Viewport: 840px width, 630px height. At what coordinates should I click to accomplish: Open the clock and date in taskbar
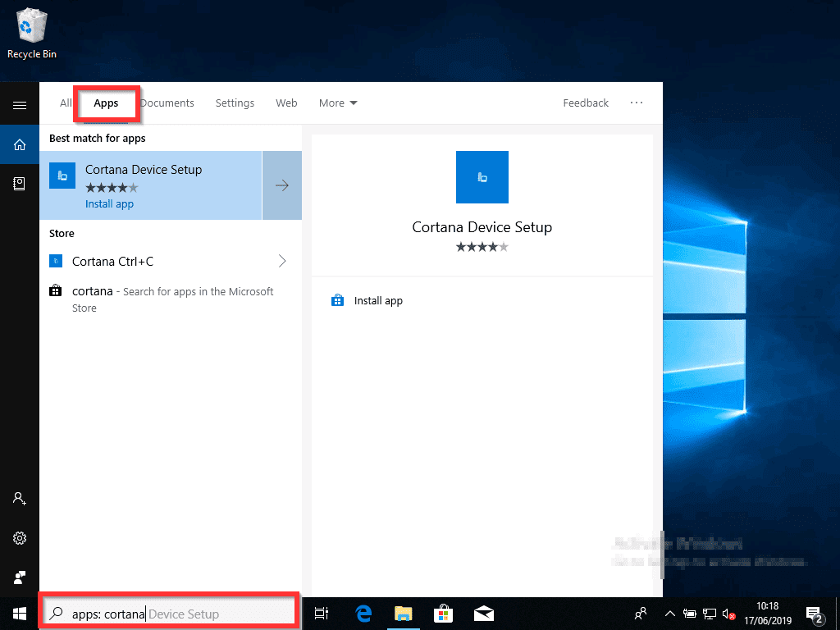(768, 614)
